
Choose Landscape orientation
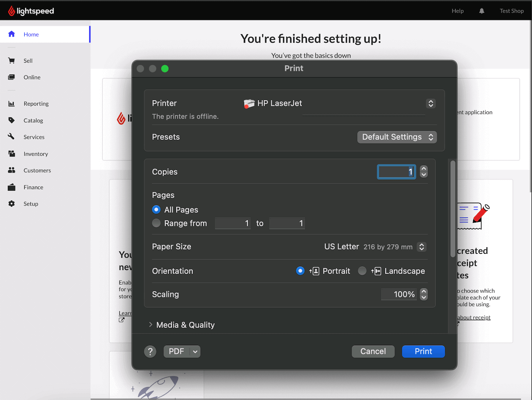coord(362,271)
